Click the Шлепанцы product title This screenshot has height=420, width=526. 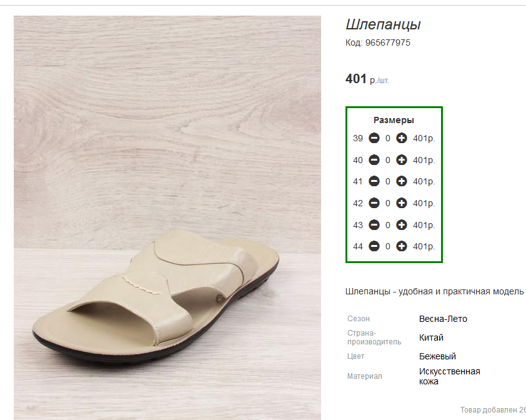(383, 24)
